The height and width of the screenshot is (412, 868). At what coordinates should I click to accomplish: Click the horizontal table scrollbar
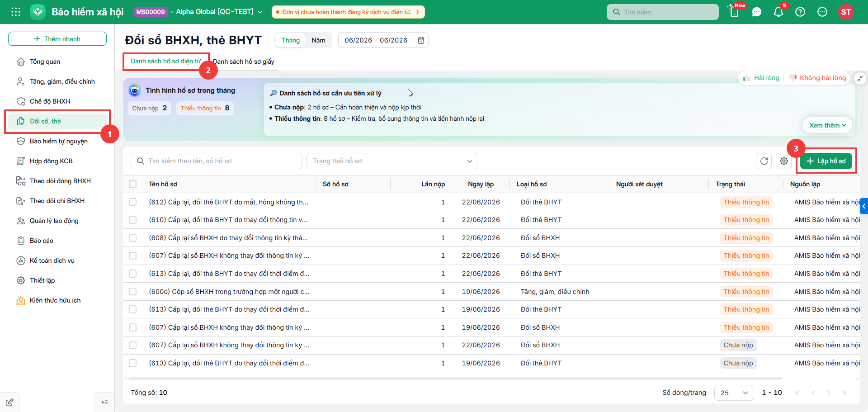[x=455, y=378]
